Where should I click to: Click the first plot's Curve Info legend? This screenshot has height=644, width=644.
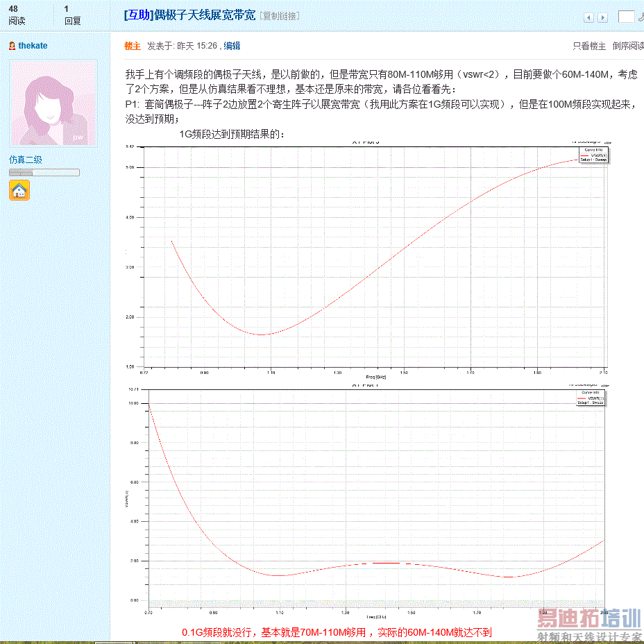(x=593, y=155)
